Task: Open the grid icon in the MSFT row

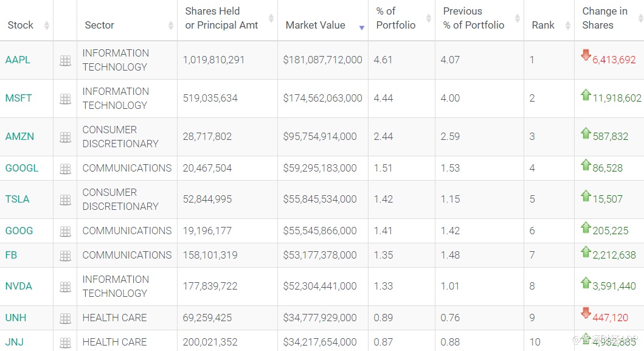Action: pos(65,99)
